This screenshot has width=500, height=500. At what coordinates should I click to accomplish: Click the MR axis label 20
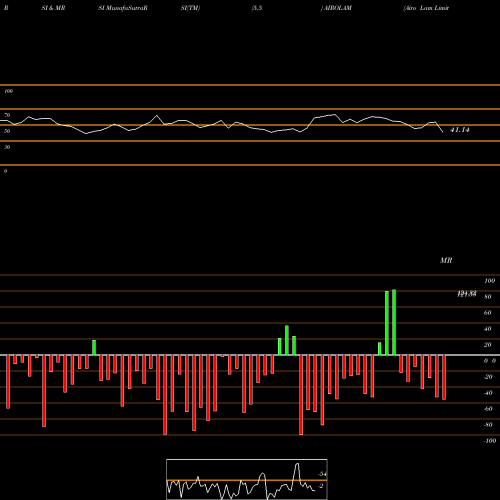click(x=488, y=345)
